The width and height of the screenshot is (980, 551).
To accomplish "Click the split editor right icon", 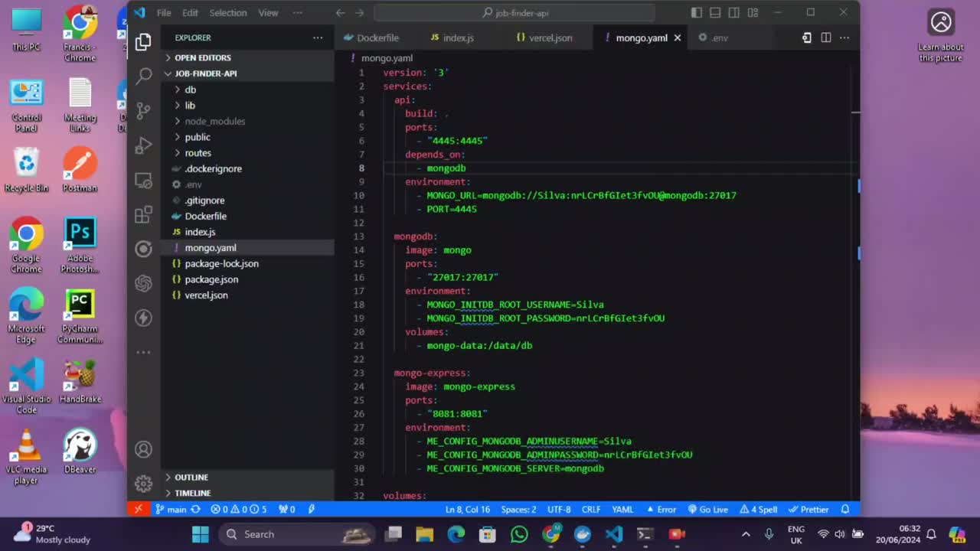I will coord(826,37).
